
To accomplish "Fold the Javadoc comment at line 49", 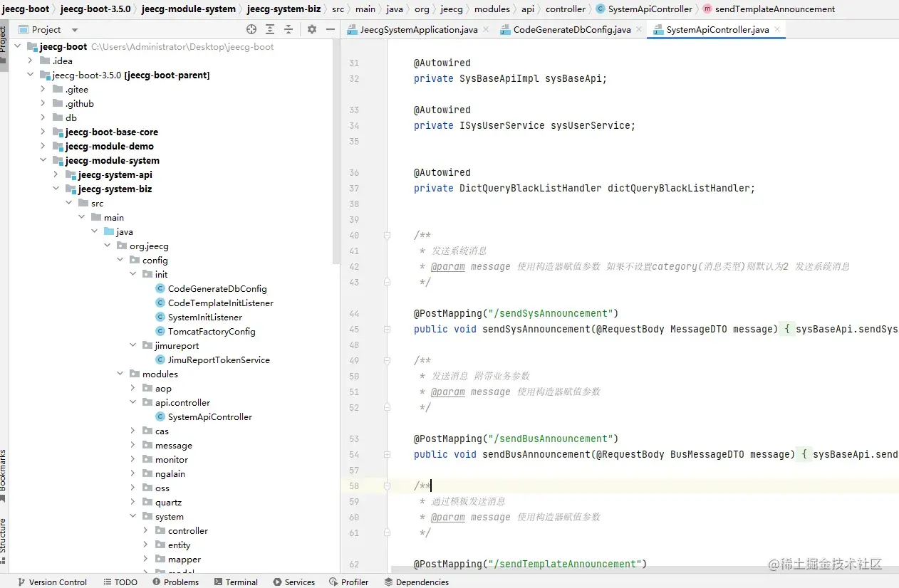I will [x=387, y=360].
